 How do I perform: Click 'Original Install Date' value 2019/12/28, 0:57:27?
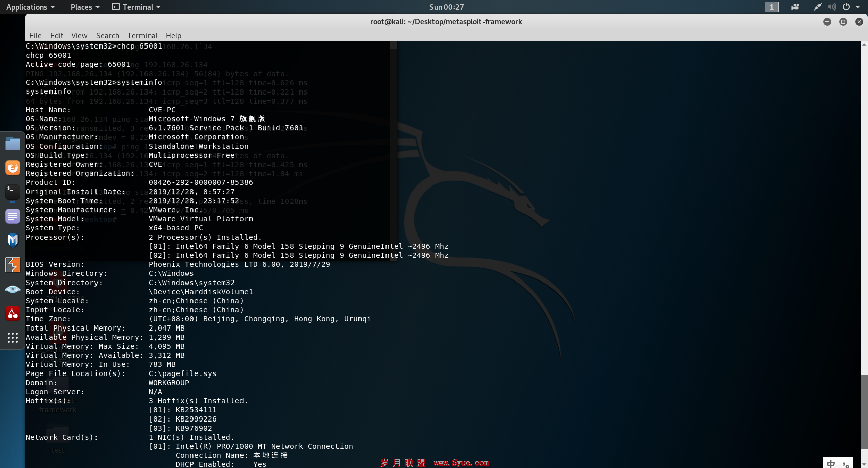(191, 192)
